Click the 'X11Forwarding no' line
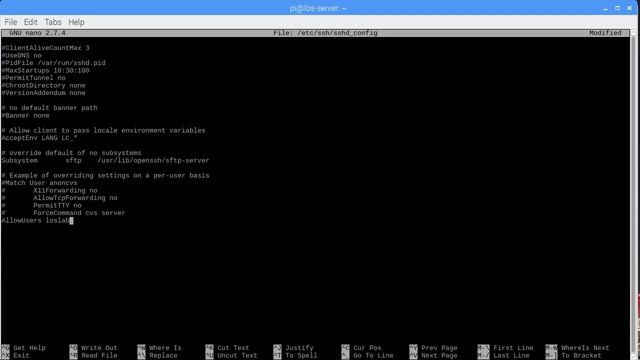The width and height of the screenshot is (640, 360). [49, 191]
